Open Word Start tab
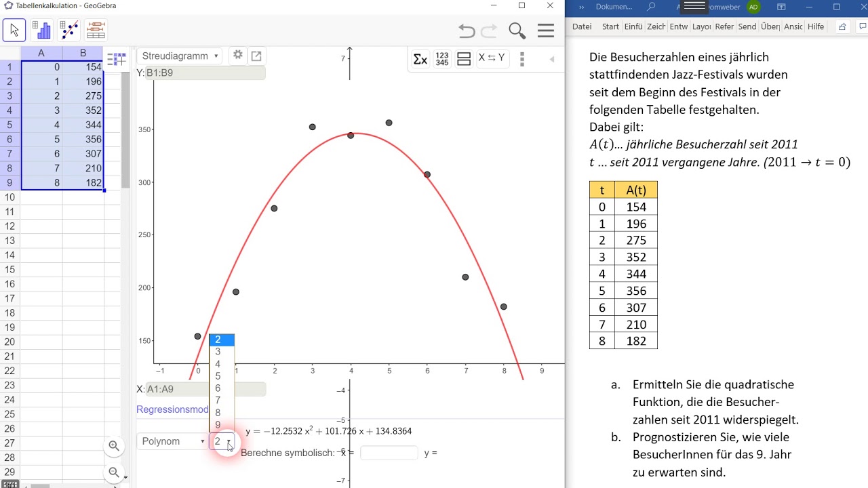 (610, 26)
